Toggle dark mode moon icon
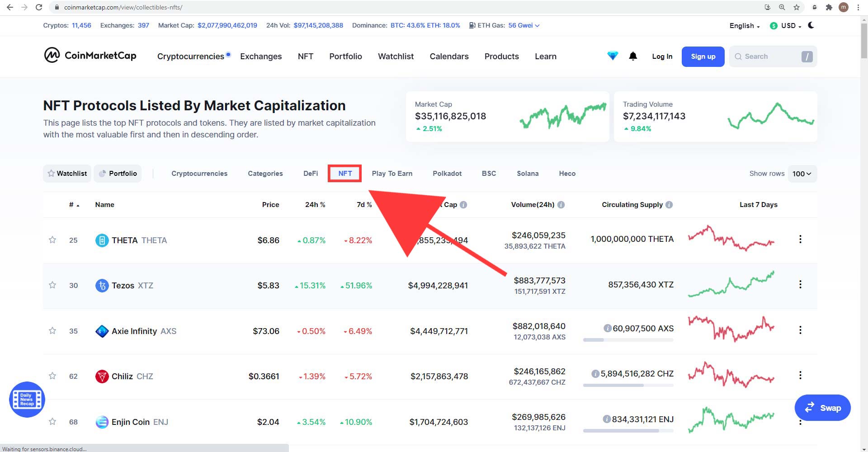This screenshot has width=868, height=452. tap(811, 25)
